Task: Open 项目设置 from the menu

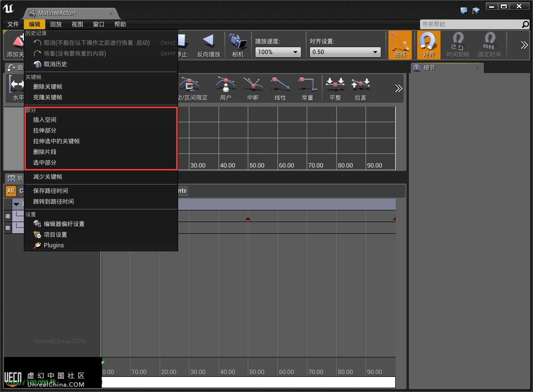Action: click(x=101, y=235)
